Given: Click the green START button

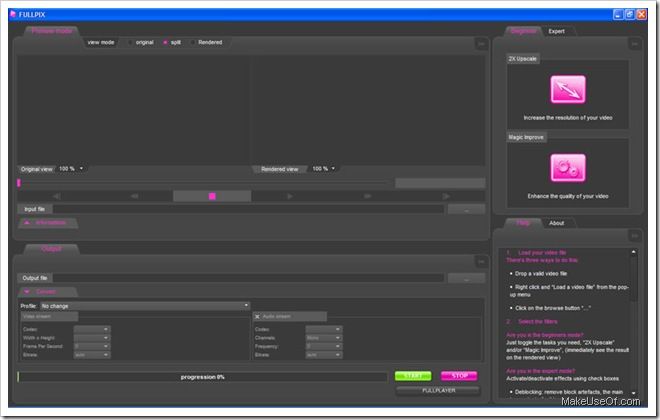Looking at the screenshot, I should pyautogui.click(x=412, y=376).
